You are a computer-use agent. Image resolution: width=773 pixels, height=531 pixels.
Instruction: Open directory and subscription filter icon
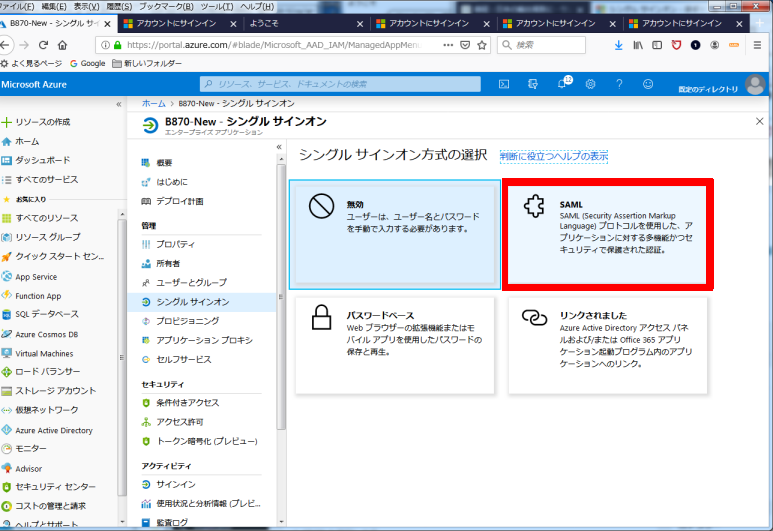pos(532,84)
